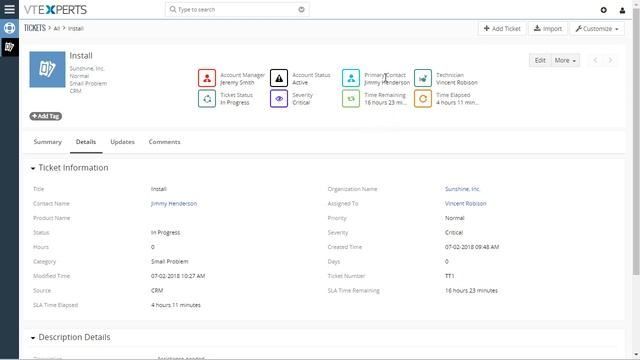Click the VTExperts logo

tap(55, 9)
